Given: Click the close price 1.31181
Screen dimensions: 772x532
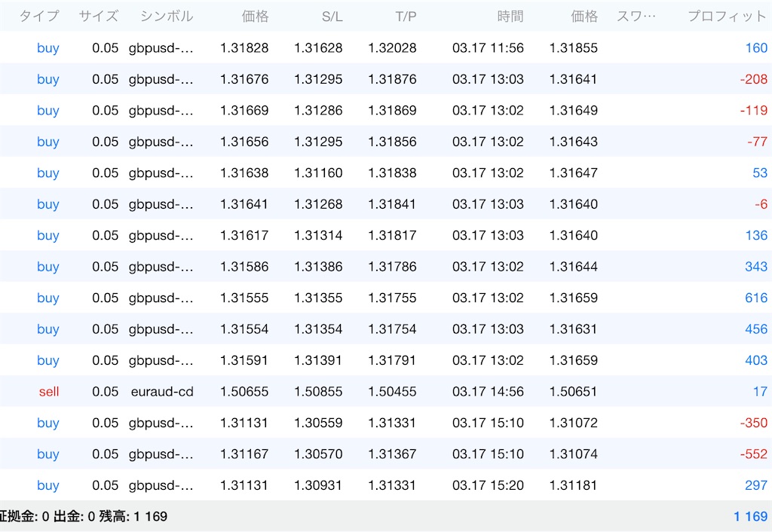Looking at the screenshot, I should pyautogui.click(x=574, y=485).
